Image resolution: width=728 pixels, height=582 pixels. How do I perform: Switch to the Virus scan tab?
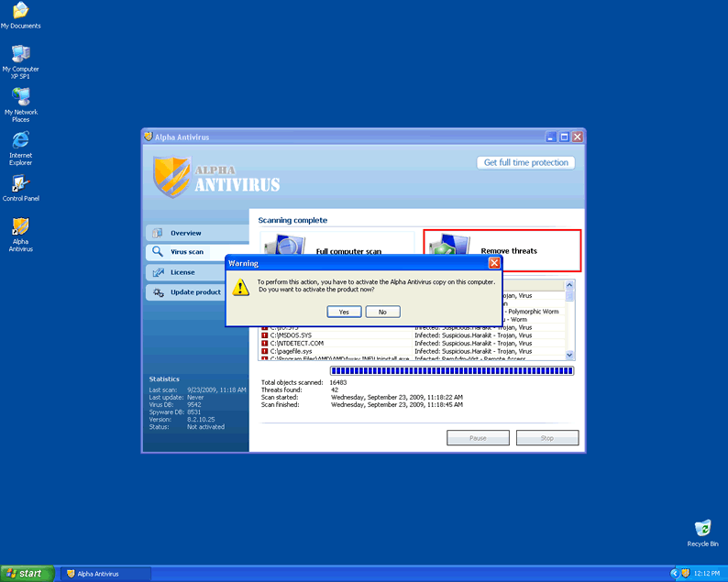(x=187, y=252)
